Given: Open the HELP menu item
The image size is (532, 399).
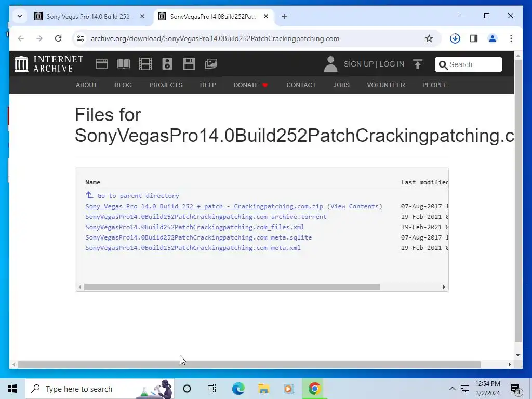Looking at the screenshot, I should 208,85.
